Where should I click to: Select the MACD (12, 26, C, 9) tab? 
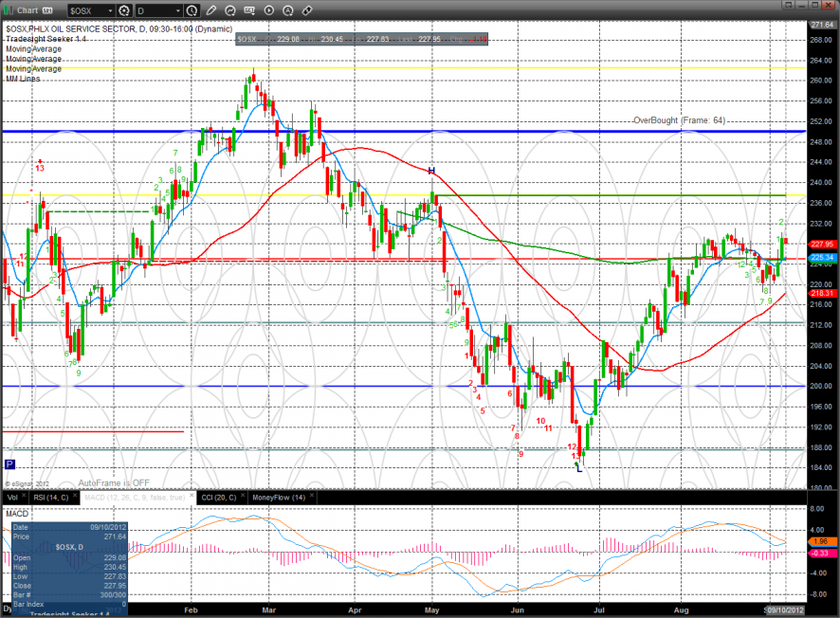135,498
